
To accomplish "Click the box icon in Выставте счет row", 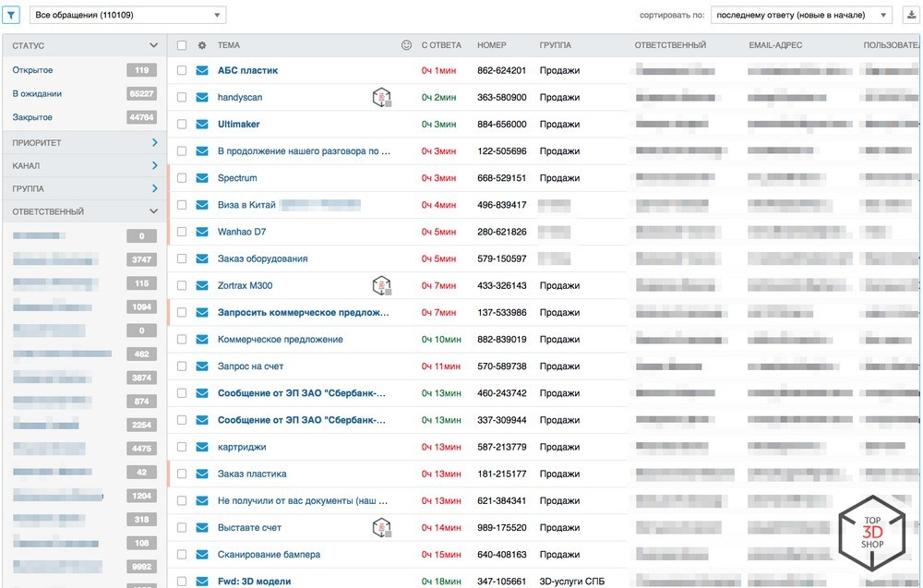I will (x=382, y=528).
